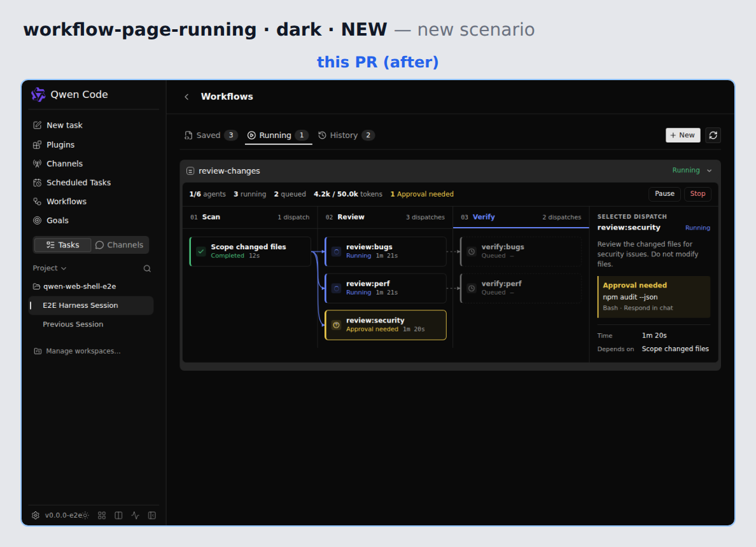Create a workflow with the New button
This screenshot has height=547, width=756.
click(x=683, y=135)
